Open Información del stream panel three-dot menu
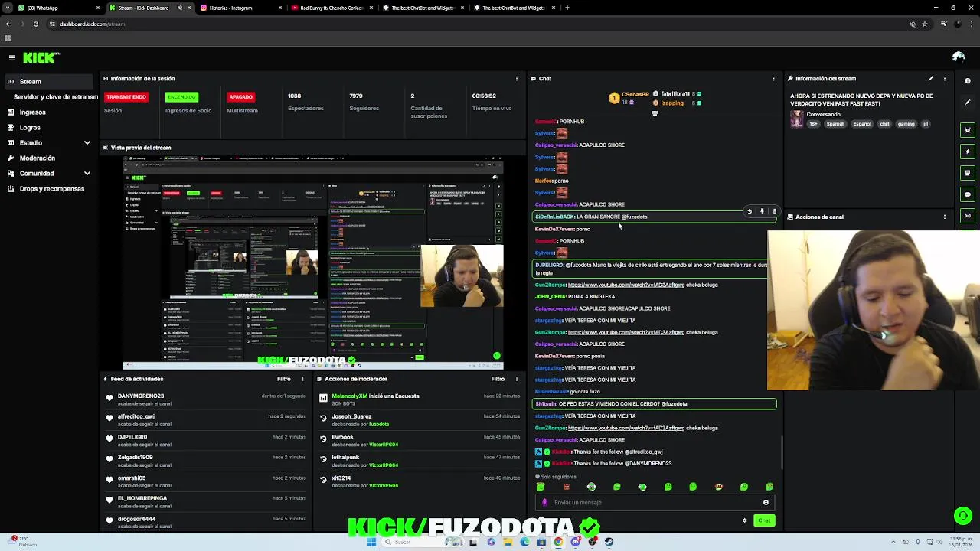The image size is (980, 551). (945, 78)
